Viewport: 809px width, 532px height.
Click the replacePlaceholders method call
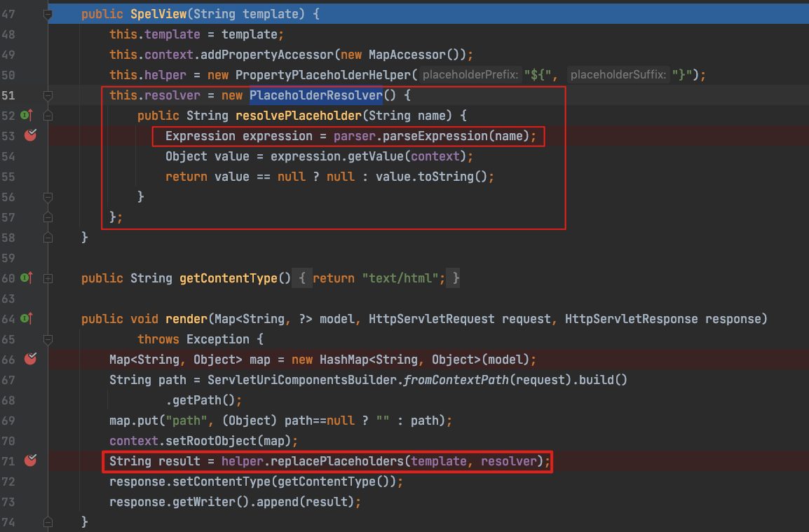(337, 461)
